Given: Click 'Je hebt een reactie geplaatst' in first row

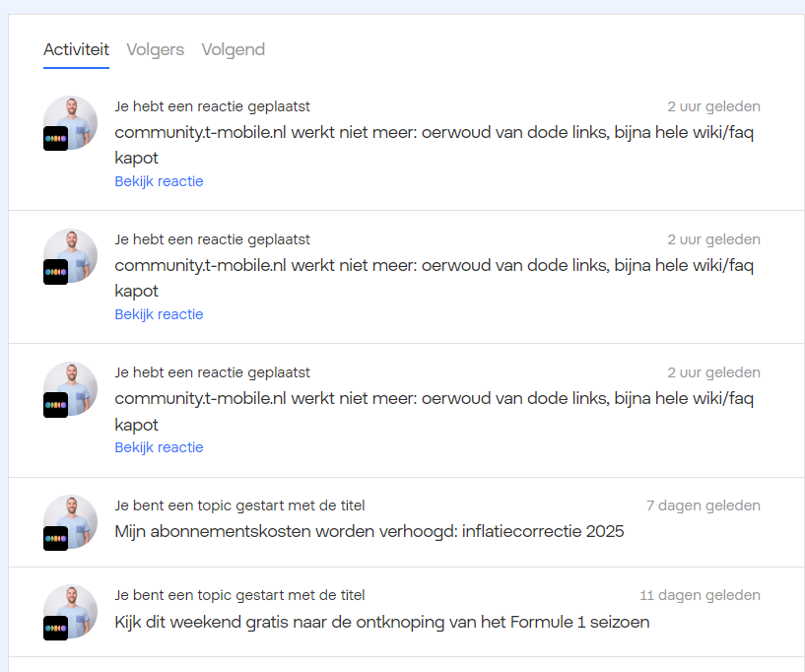Looking at the screenshot, I should (213, 106).
